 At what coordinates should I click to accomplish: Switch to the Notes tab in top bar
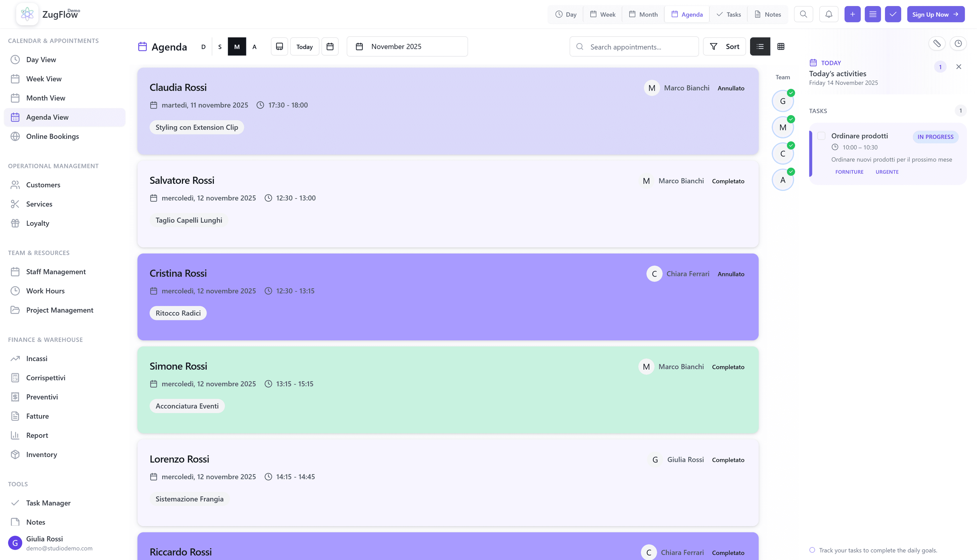click(768, 14)
